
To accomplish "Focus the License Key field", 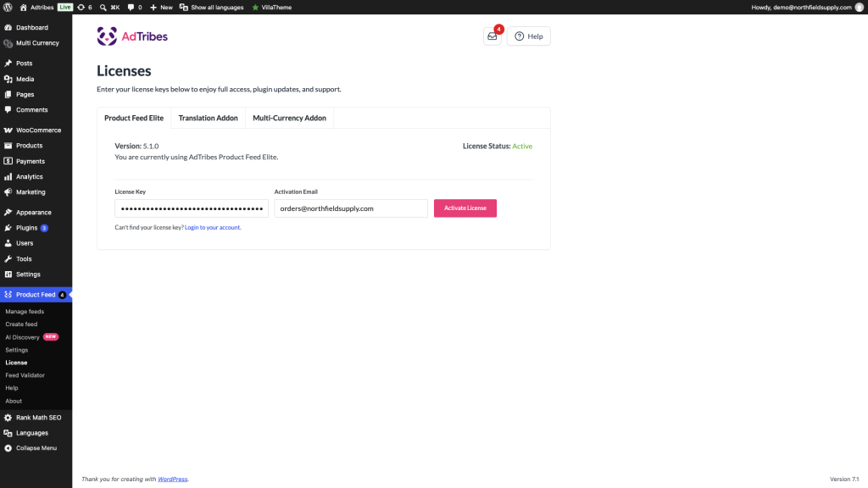I will coord(192,208).
